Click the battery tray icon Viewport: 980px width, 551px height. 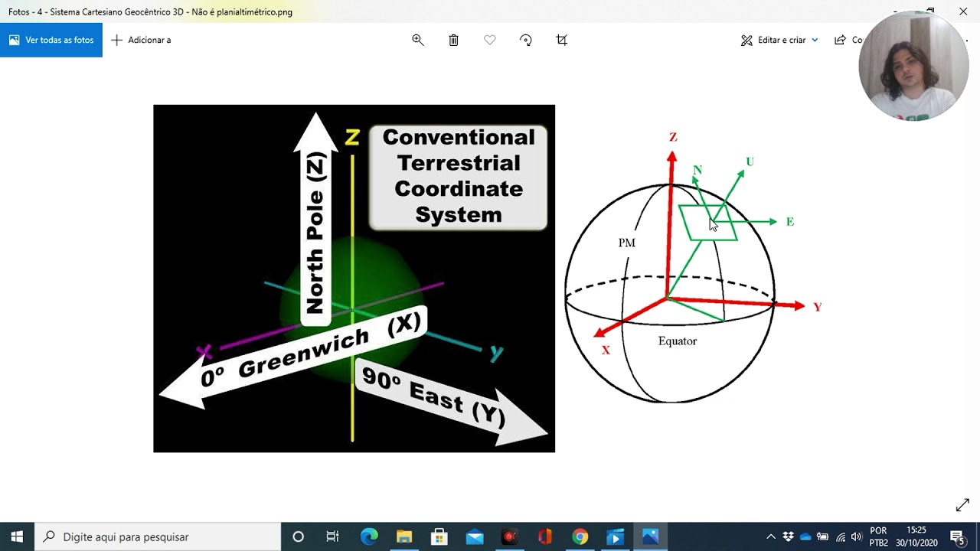coord(823,536)
